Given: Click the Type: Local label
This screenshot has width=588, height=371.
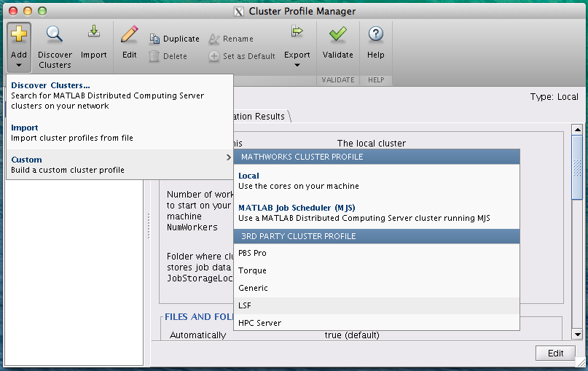Looking at the screenshot, I should click(554, 97).
